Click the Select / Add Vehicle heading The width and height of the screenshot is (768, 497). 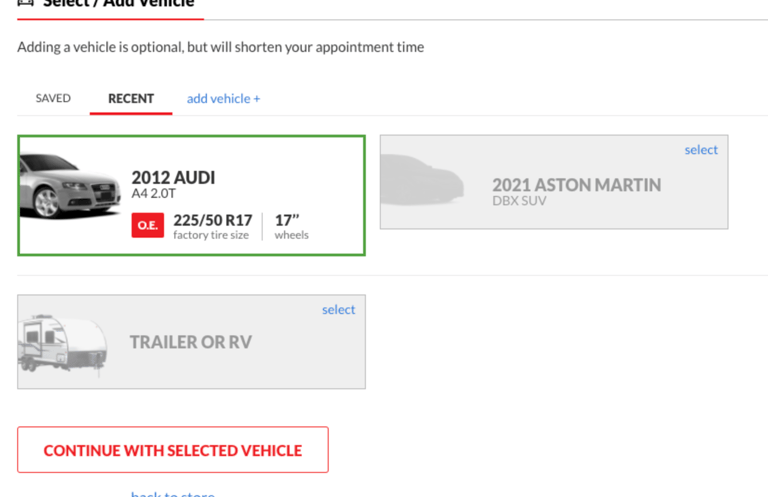pos(118,4)
